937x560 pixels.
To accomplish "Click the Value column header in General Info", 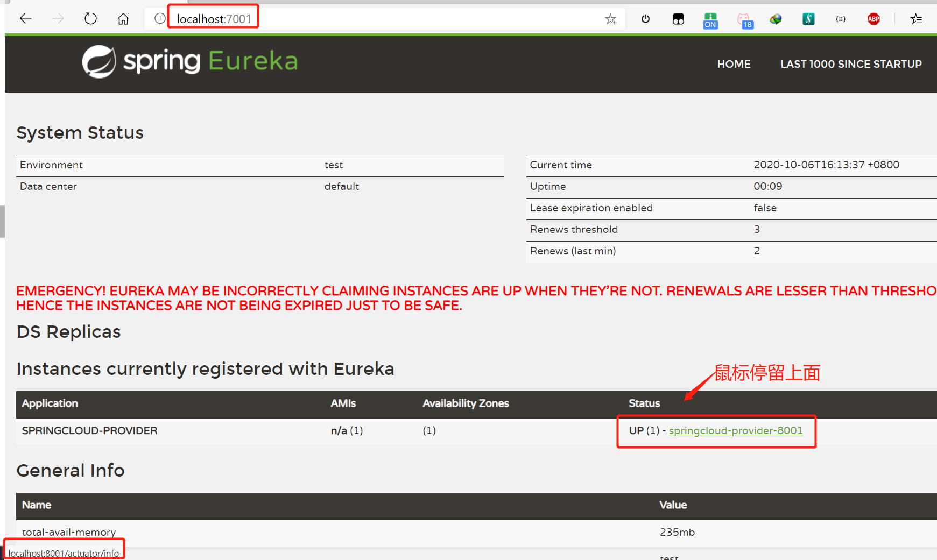I will point(673,505).
